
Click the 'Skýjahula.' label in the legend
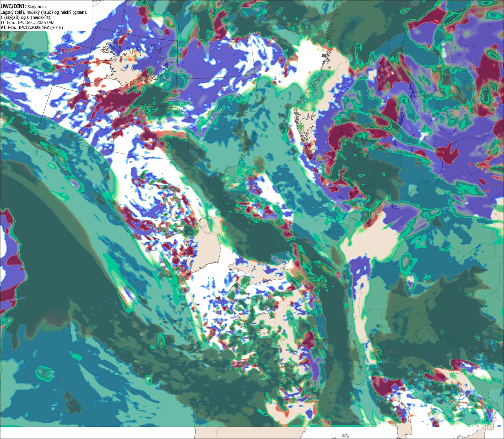point(37,7)
